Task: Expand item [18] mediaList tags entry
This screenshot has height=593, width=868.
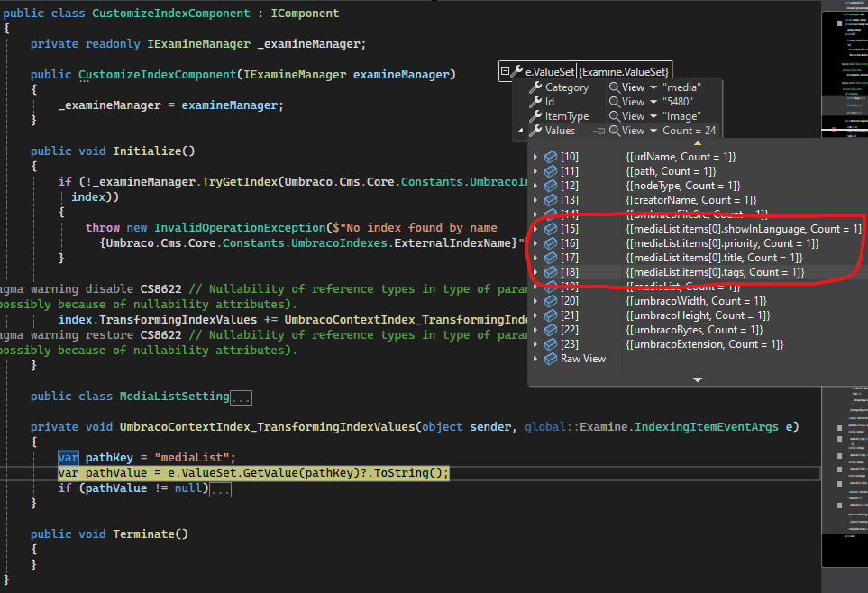Action: coord(535,272)
